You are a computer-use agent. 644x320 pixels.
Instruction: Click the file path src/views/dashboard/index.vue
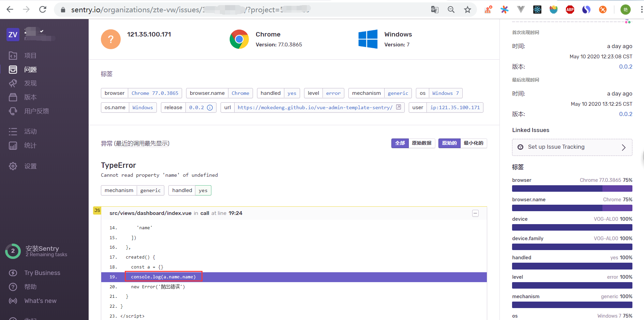tap(150, 213)
